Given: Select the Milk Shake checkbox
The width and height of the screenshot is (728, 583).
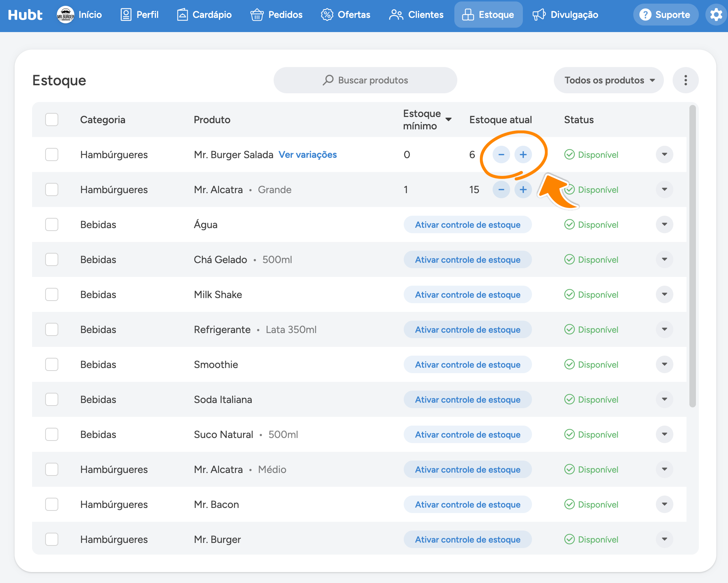Looking at the screenshot, I should 52,294.
